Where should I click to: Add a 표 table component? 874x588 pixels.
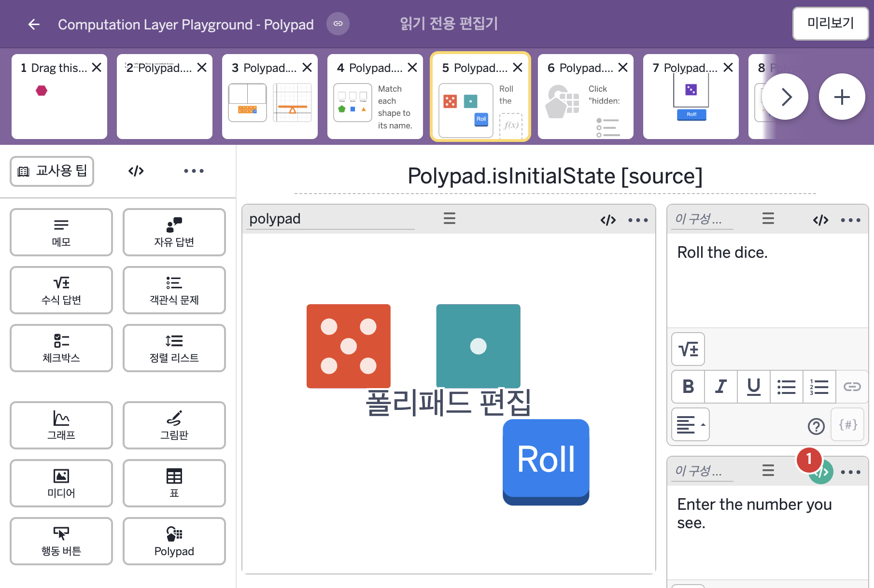point(174,483)
